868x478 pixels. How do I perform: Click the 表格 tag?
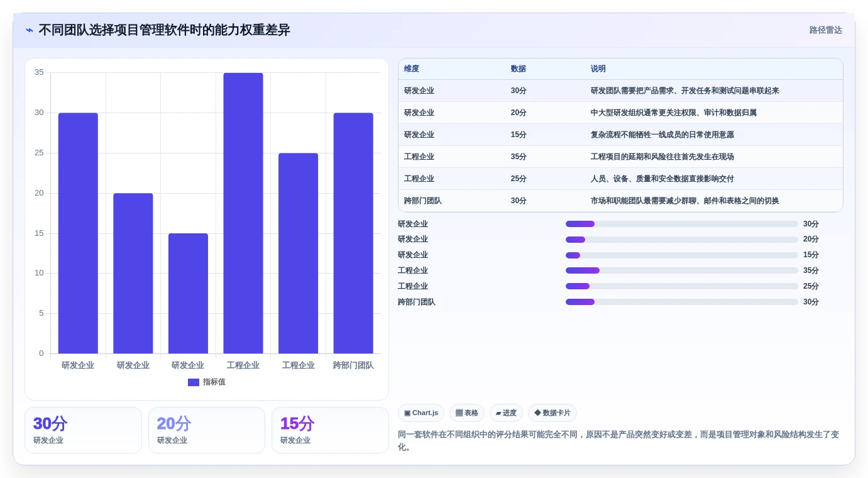point(467,413)
